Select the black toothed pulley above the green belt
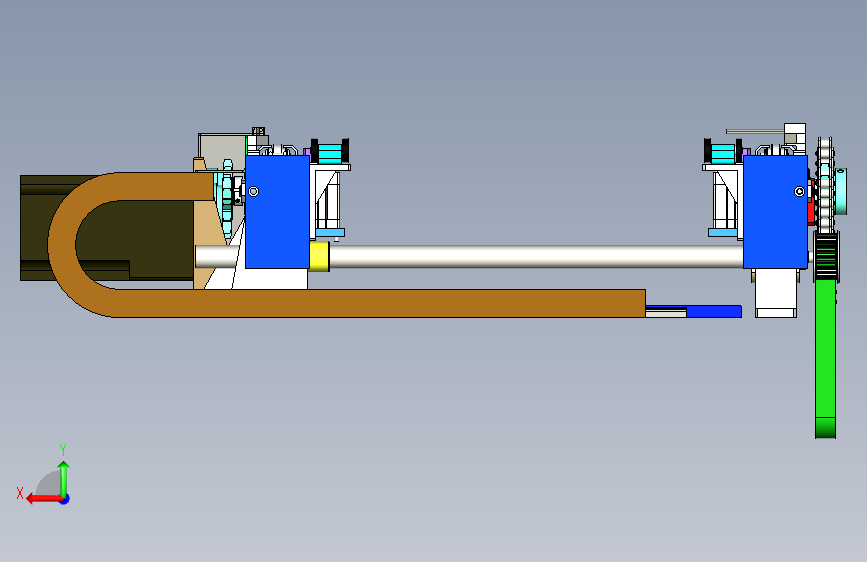This screenshot has height=562, width=867. click(827, 256)
